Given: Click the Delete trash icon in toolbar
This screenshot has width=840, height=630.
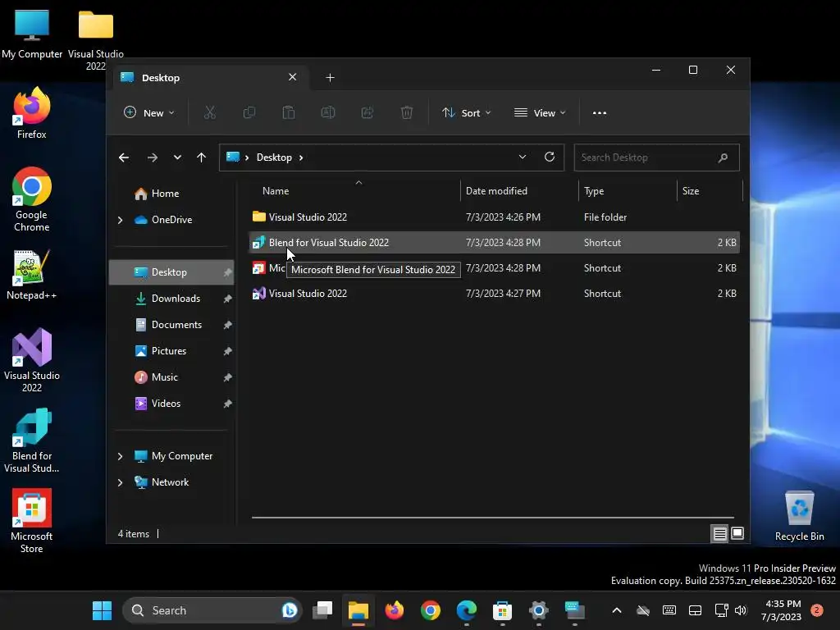Looking at the screenshot, I should pyautogui.click(x=407, y=112).
